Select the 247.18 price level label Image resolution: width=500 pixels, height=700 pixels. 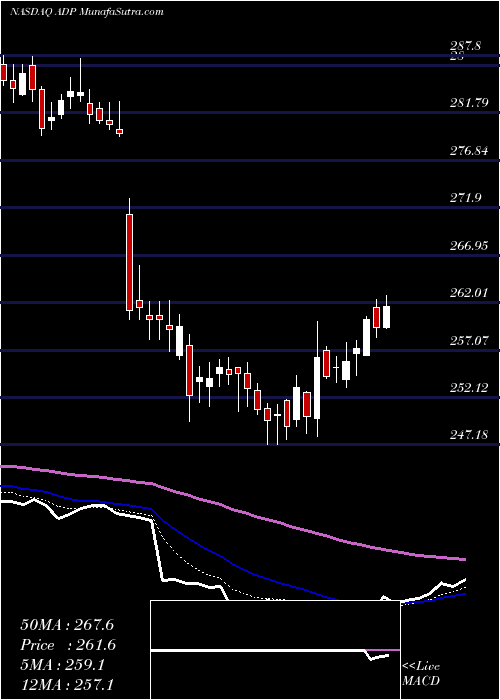coord(470,434)
